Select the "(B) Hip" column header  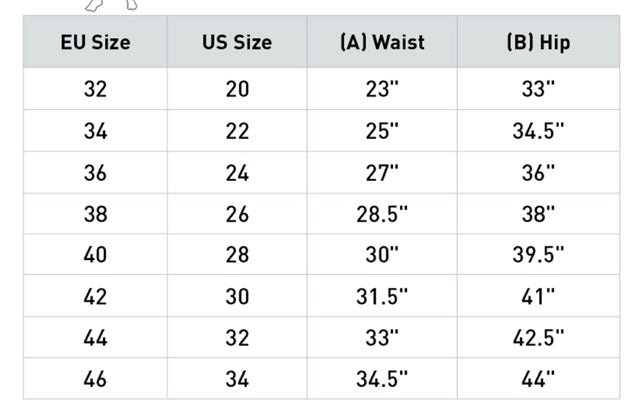pyautogui.click(x=538, y=43)
